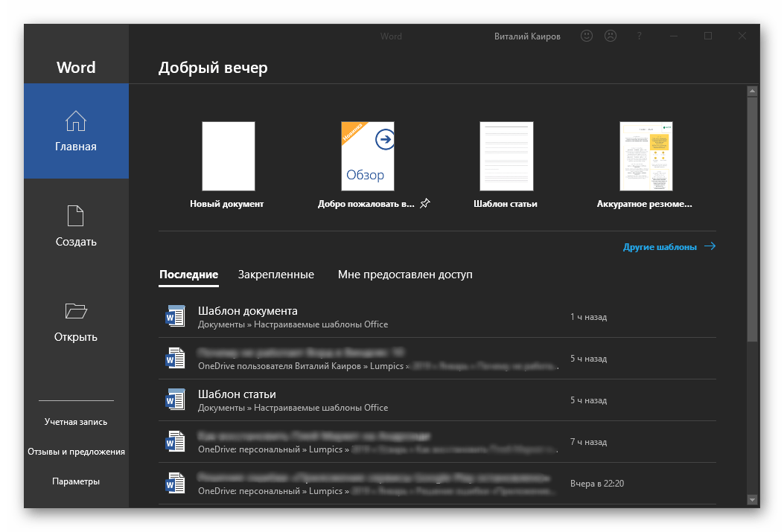Open Отзывы и предложения
784x532 pixels.
pyautogui.click(x=75, y=451)
